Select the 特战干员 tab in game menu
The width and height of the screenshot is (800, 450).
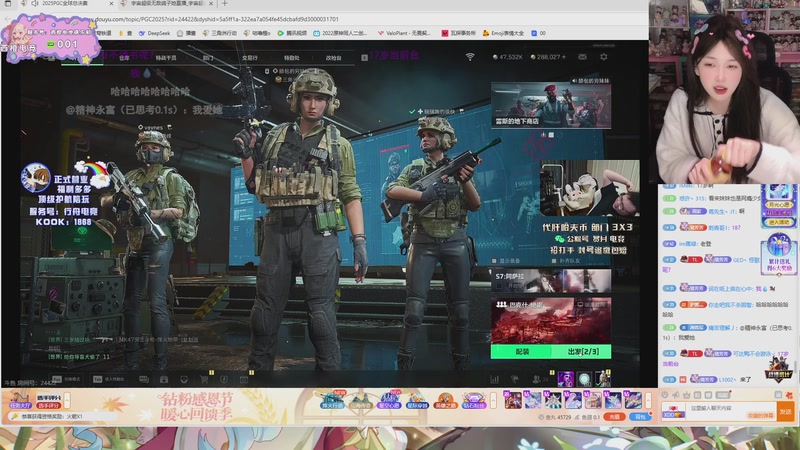coord(166,58)
